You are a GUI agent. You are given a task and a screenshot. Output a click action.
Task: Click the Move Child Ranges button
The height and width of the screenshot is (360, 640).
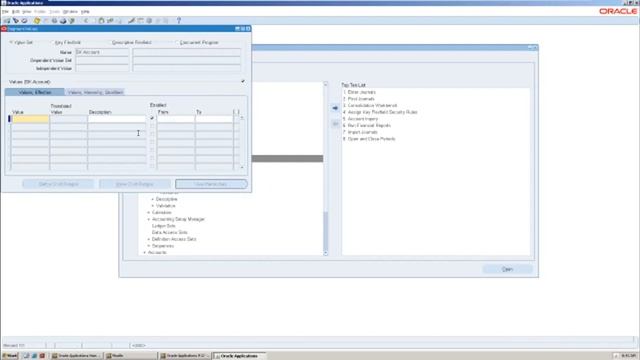(135, 184)
